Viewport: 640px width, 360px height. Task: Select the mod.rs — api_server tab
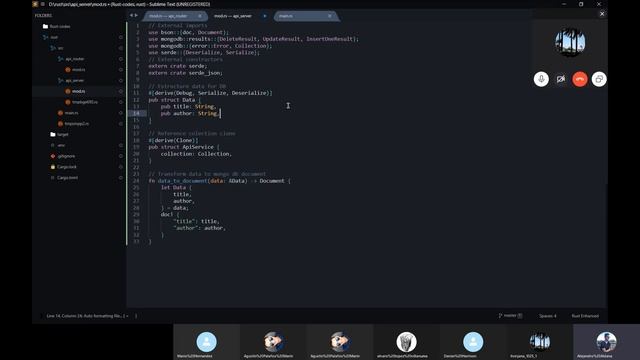click(x=233, y=16)
